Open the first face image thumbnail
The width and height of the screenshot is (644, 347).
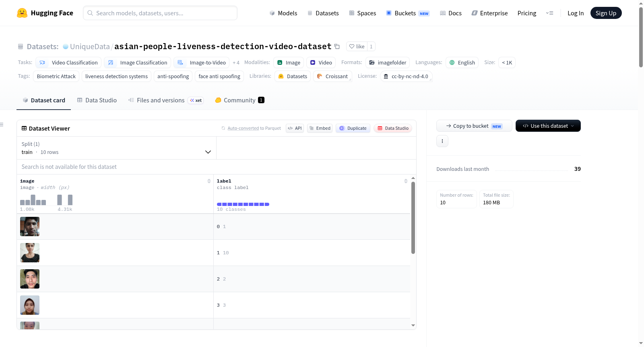pos(30,226)
